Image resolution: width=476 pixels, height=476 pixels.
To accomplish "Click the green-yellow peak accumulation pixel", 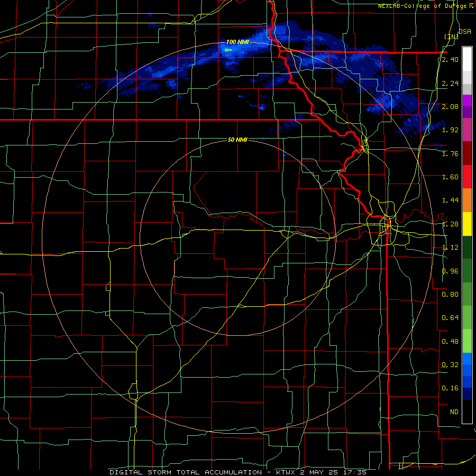I will 228,50.
